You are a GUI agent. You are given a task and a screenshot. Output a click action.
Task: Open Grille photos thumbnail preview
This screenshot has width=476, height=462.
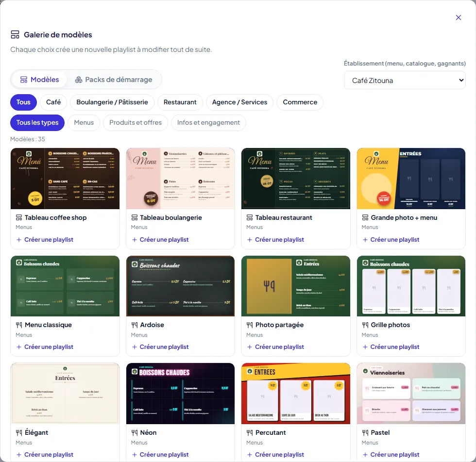411,286
